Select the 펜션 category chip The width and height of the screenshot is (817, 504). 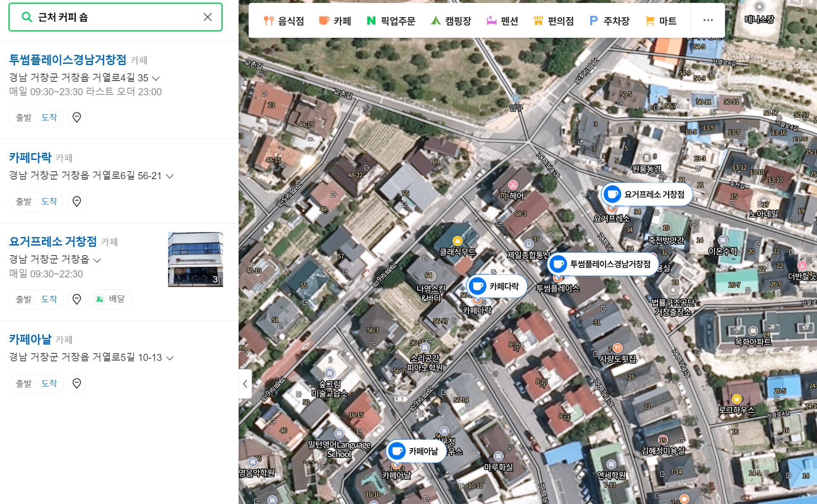click(502, 21)
